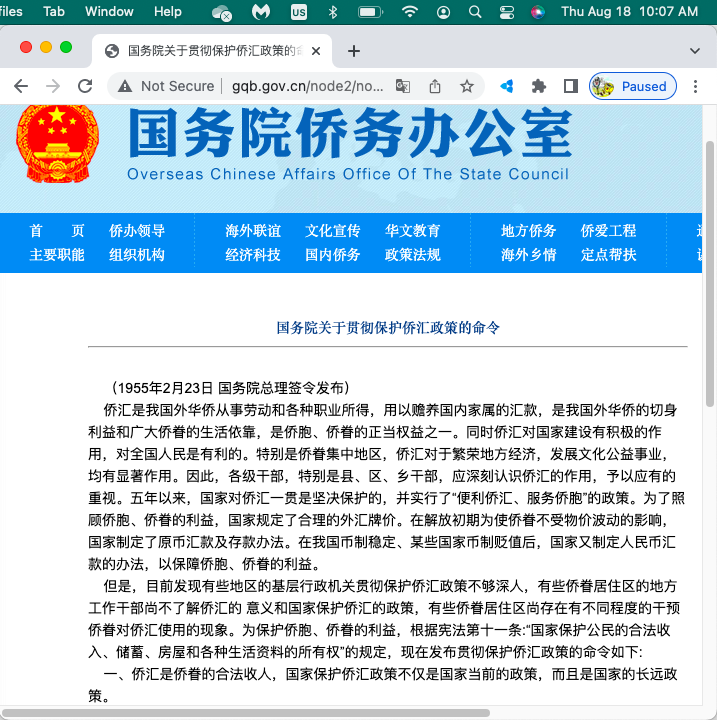Open the Help menu in menu bar
Screen dimensions: 717x720
(168, 12)
